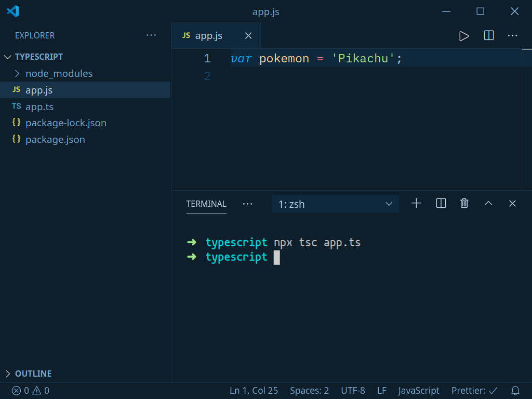Select encoding UTF-8 in status bar
532x399 pixels.
(353, 391)
